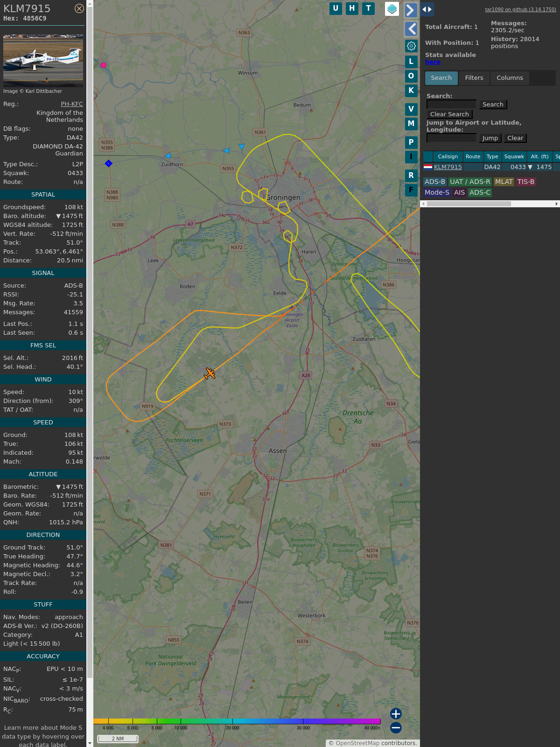Click the R map button
The width and height of the screenshot is (560, 747).
(411, 176)
